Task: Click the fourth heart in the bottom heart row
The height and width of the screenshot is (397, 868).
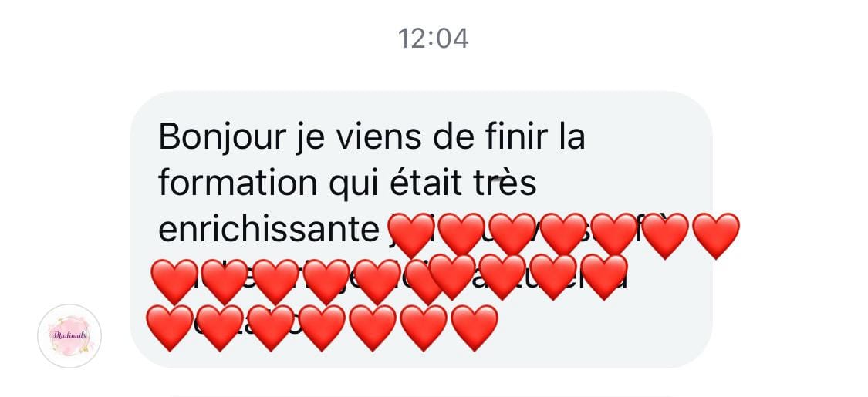Action: pyautogui.click(x=322, y=328)
